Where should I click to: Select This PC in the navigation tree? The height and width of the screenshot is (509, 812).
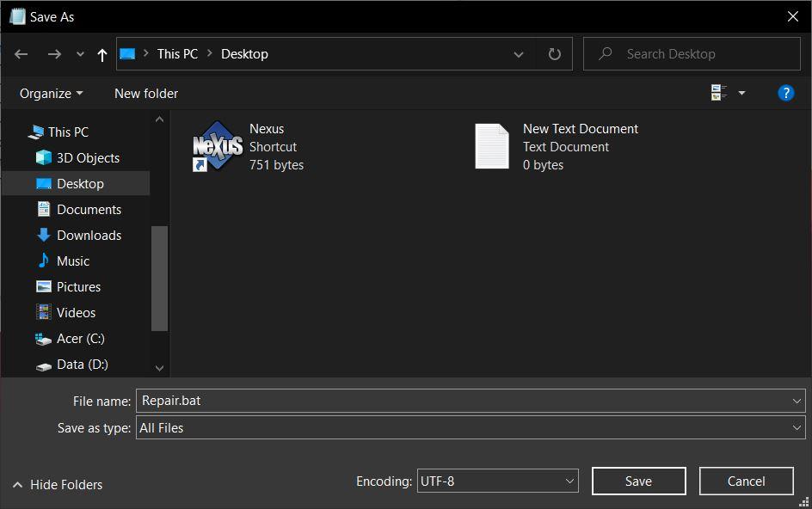coord(68,132)
